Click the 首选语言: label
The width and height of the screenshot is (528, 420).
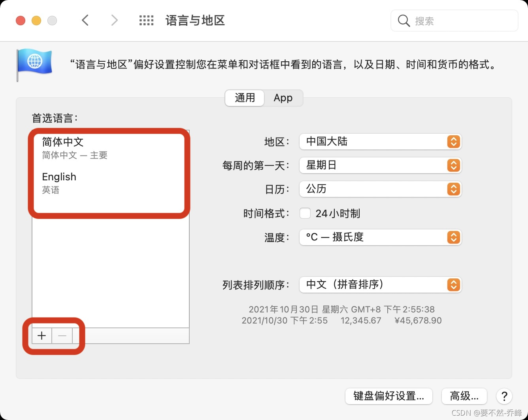pyautogui.click(x=55, y=118)
